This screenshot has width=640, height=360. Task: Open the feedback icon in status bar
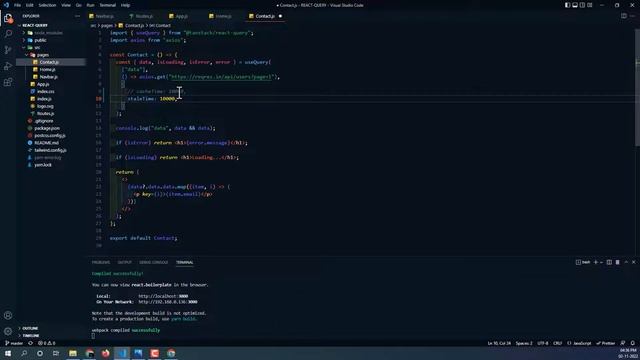pyautogui.click(x=623, y=343)
